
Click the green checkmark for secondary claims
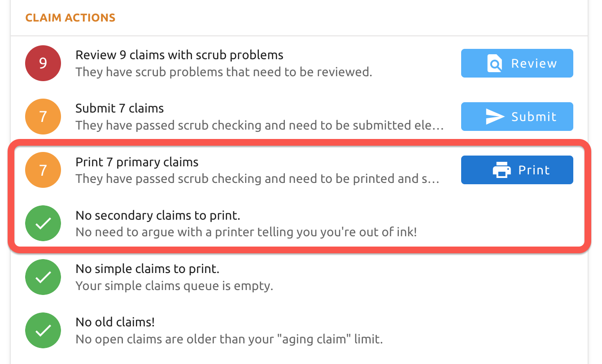pos(43,223)
